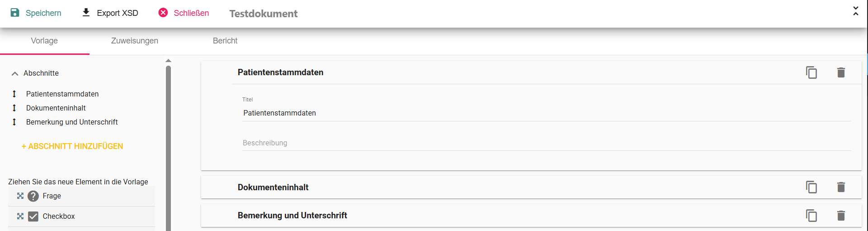868x231 pixels.
Task: Switch to the Zuweisungen tab
Action: (x=135, y=41)
